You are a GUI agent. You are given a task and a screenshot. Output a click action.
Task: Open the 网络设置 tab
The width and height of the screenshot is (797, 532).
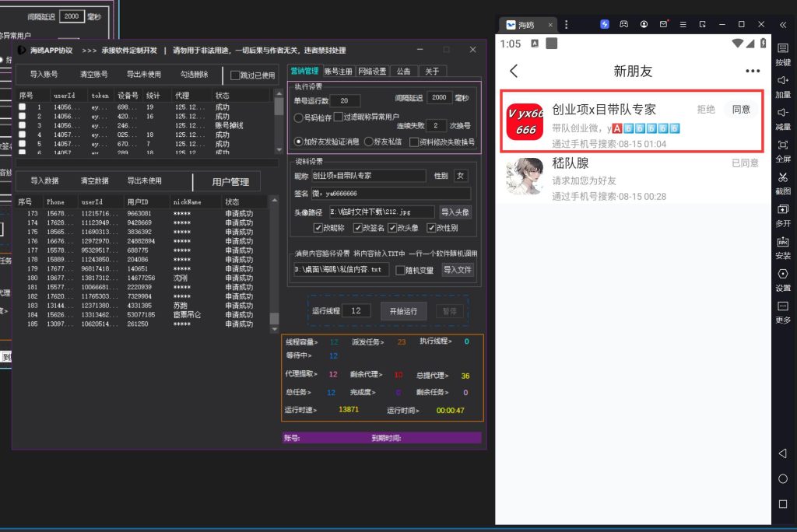pos(372,71)
